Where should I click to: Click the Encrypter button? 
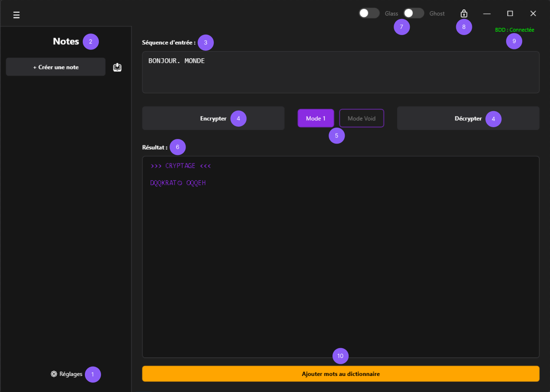tap(213, 118)
